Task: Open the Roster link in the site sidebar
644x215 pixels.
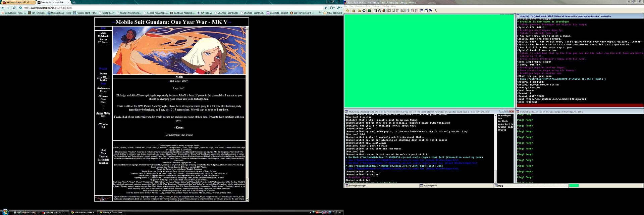Action: click(103, 39)
